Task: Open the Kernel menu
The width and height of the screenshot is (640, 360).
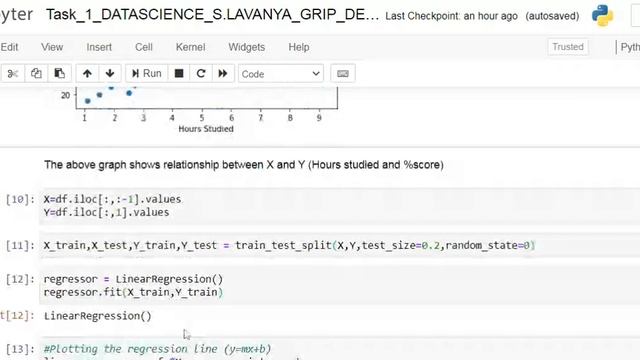Action: coord(190,47)
